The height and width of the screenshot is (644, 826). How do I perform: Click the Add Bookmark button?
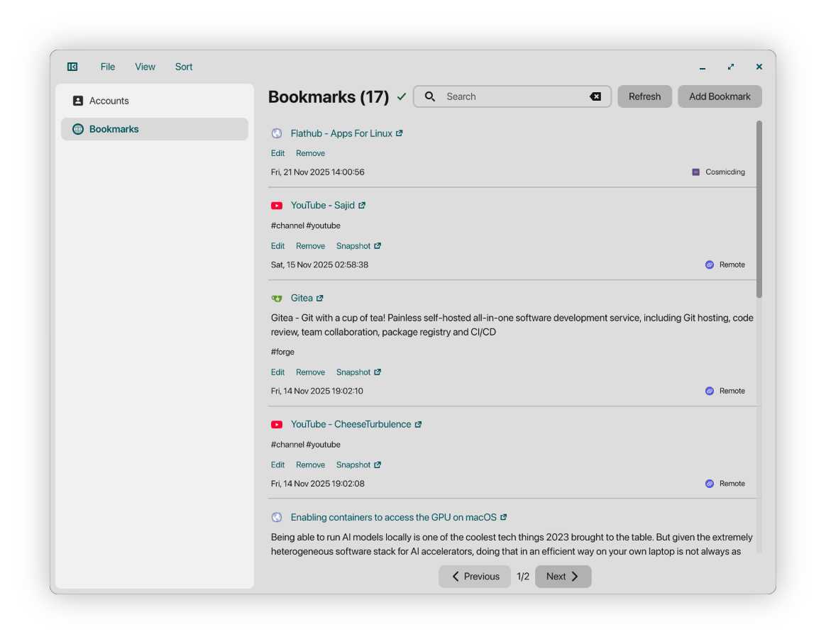click(720, 96)
